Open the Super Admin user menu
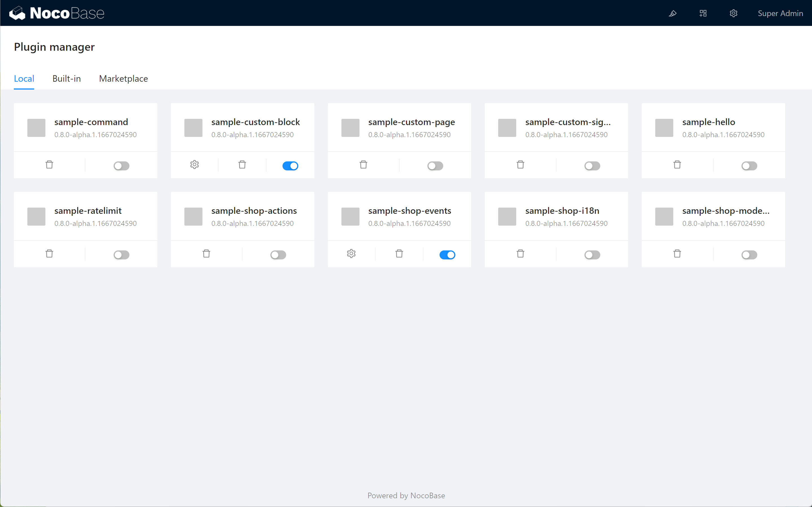The width and height of the screenshot is (812, 507). tap(780, 14)
